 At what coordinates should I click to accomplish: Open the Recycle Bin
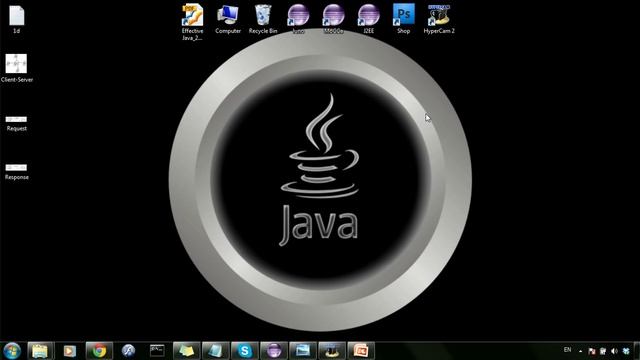coord(263,19)
